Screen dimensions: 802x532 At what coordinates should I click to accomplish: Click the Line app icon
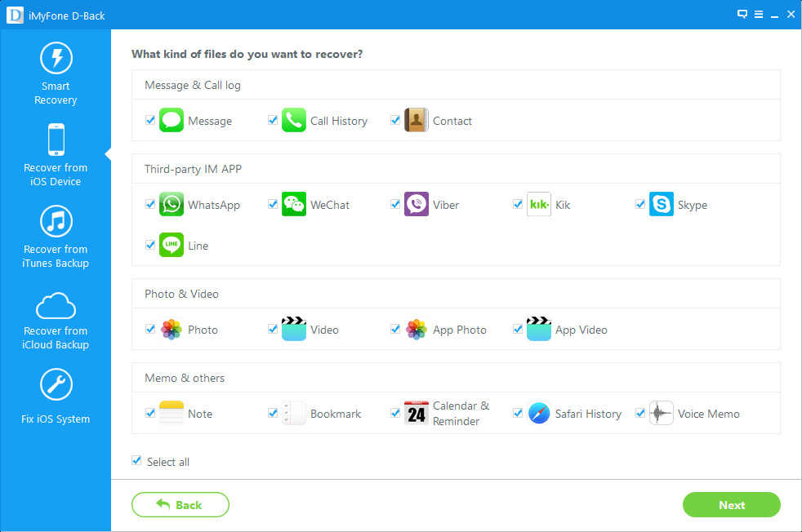click(172, 245)
